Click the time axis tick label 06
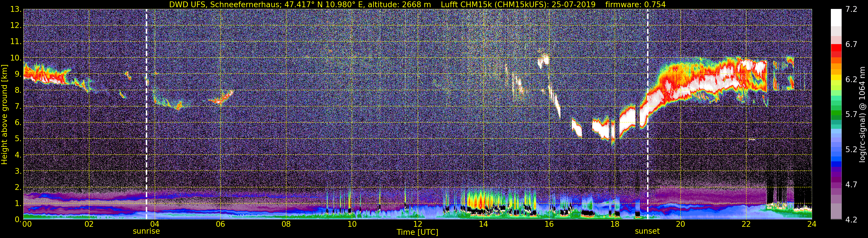Image resolution: width=868 pixels, height=238 pixels. 220,224
